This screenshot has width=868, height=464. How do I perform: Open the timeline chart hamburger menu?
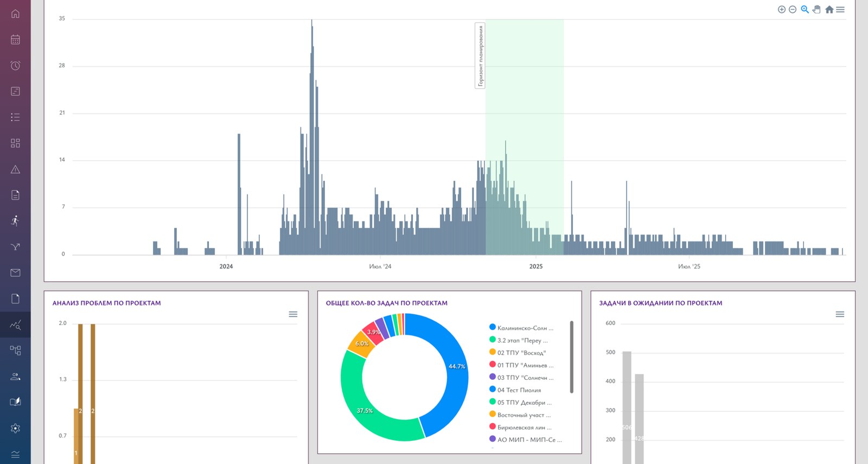[x=840, y=9]
